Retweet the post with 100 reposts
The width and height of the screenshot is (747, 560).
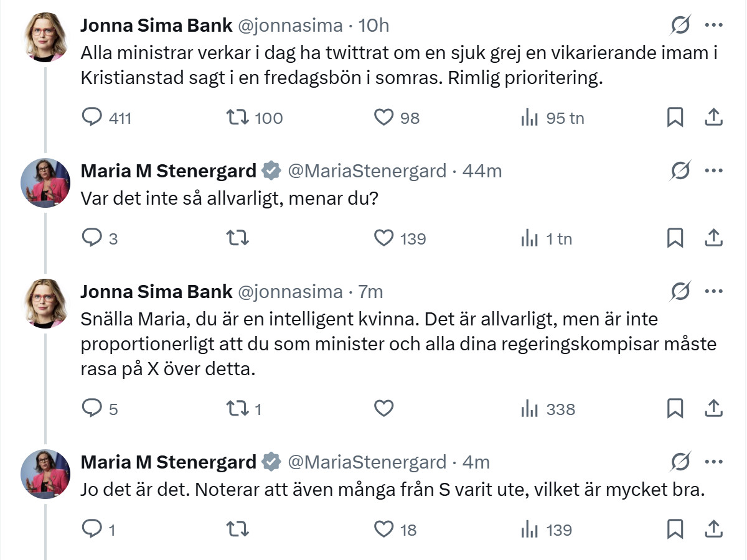[236, 117]
